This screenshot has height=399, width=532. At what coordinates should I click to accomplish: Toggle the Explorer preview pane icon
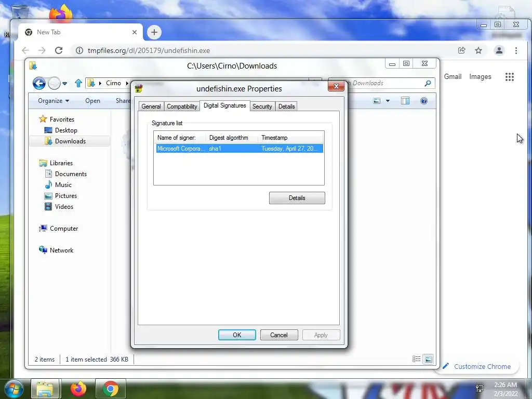[405, 101]
